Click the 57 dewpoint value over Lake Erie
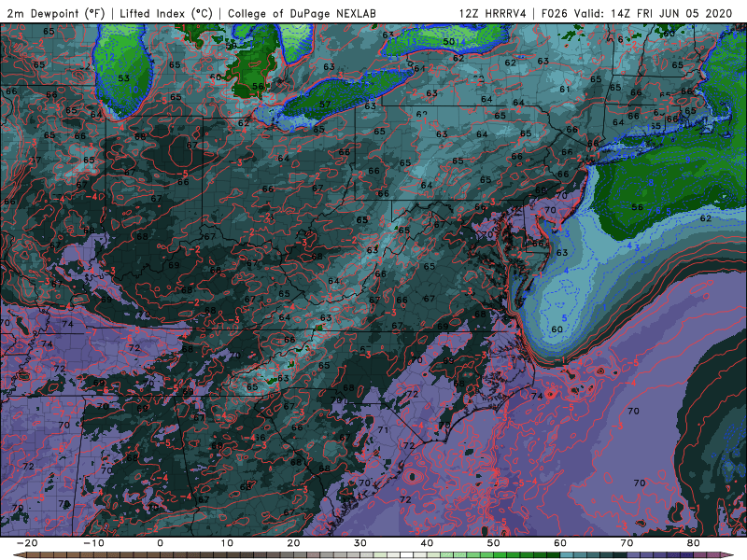The image size is (747, 560). (x=325, y=105)
